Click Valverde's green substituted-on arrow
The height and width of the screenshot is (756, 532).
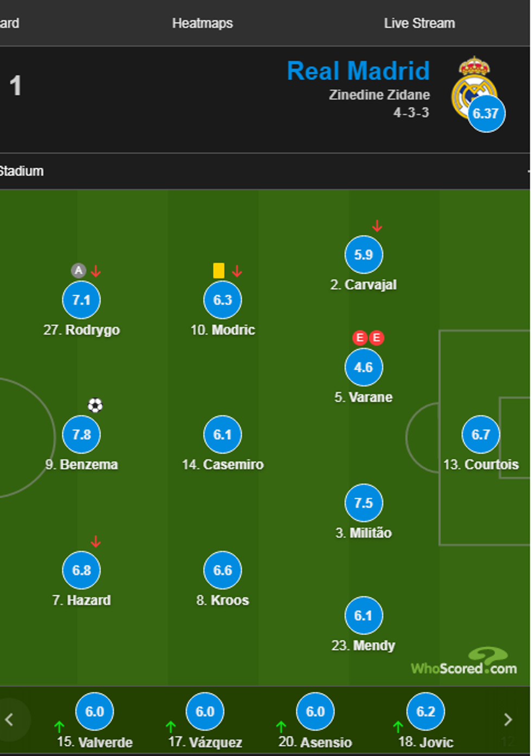point(60,726)
